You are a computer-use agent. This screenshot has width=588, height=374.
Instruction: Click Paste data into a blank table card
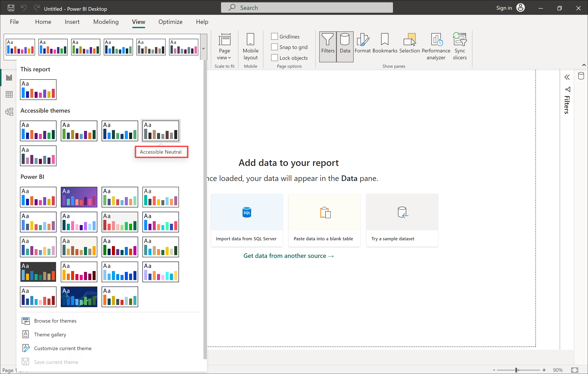coord(324,220)
